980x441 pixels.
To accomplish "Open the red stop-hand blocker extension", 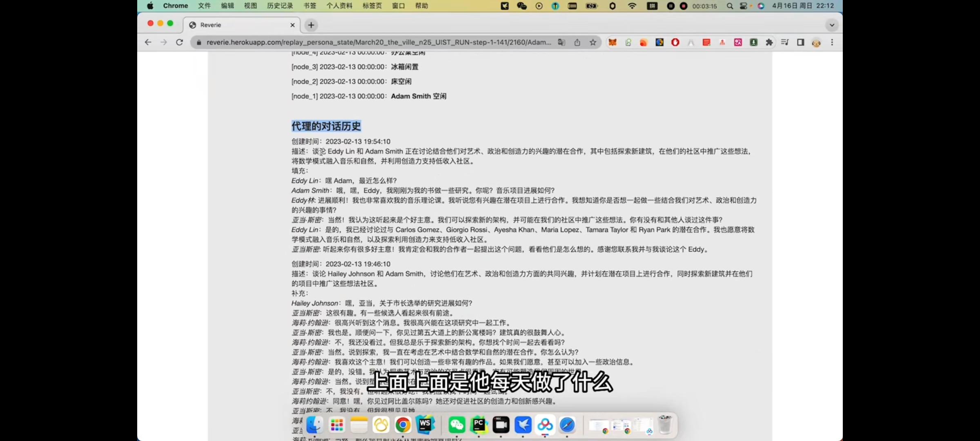I will point(675,42).
